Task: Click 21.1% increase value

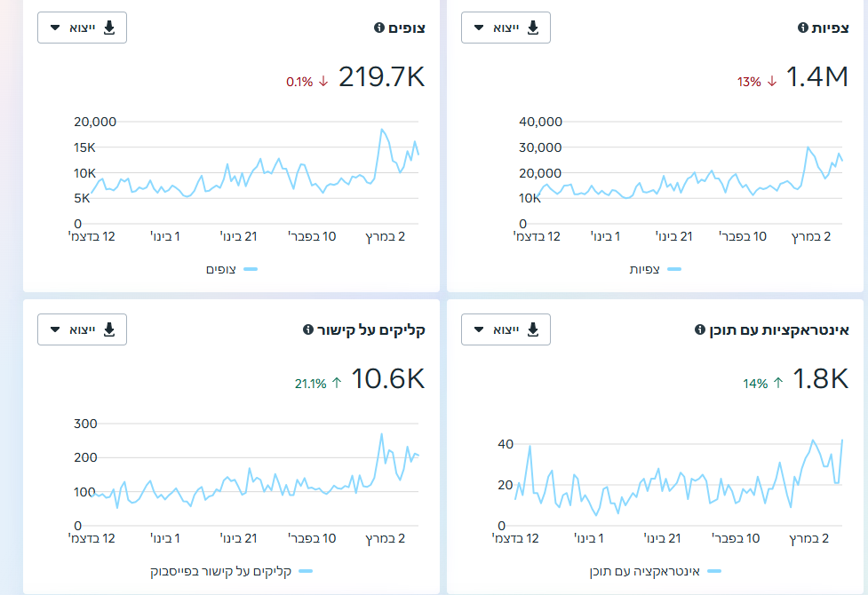Action: point(311,384)
